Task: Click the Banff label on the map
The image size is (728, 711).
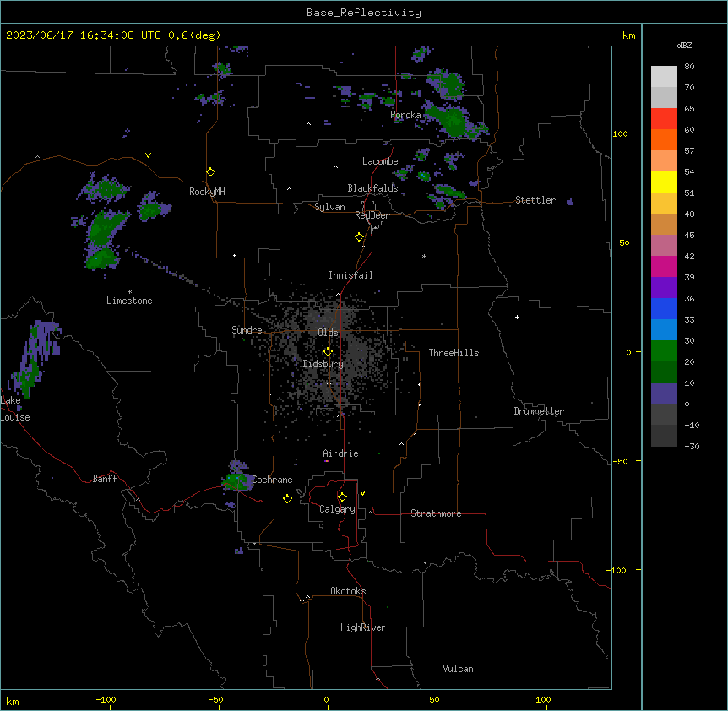Action: pyautogui.click(x=105, y=479)
